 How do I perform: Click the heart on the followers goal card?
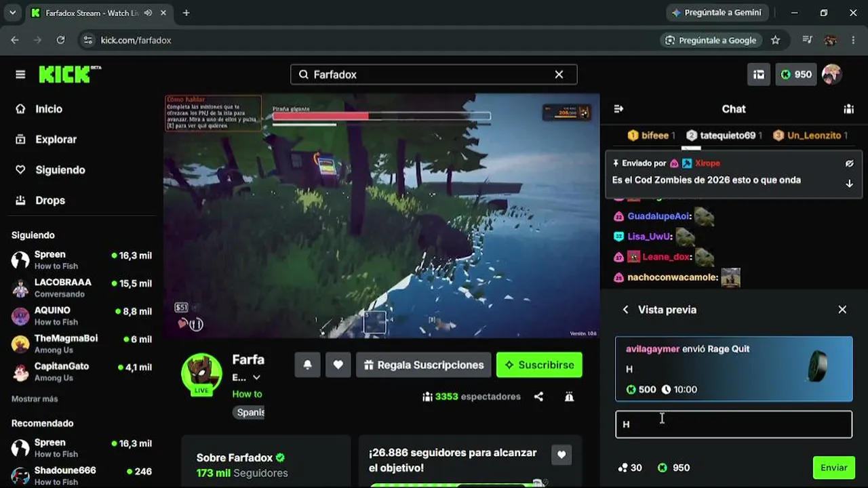click(x=561, y=455)
